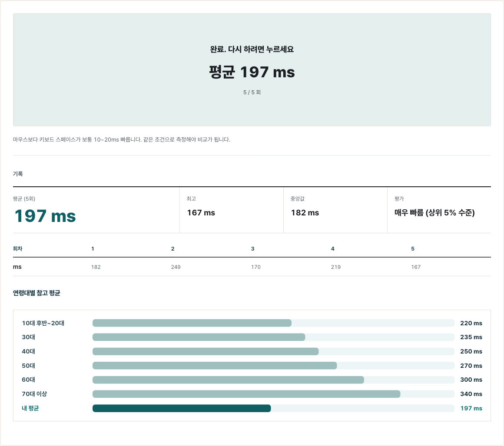Click the '기록' section heading
504x446 pixels.
pyautogui.click(x=18, y=174)
